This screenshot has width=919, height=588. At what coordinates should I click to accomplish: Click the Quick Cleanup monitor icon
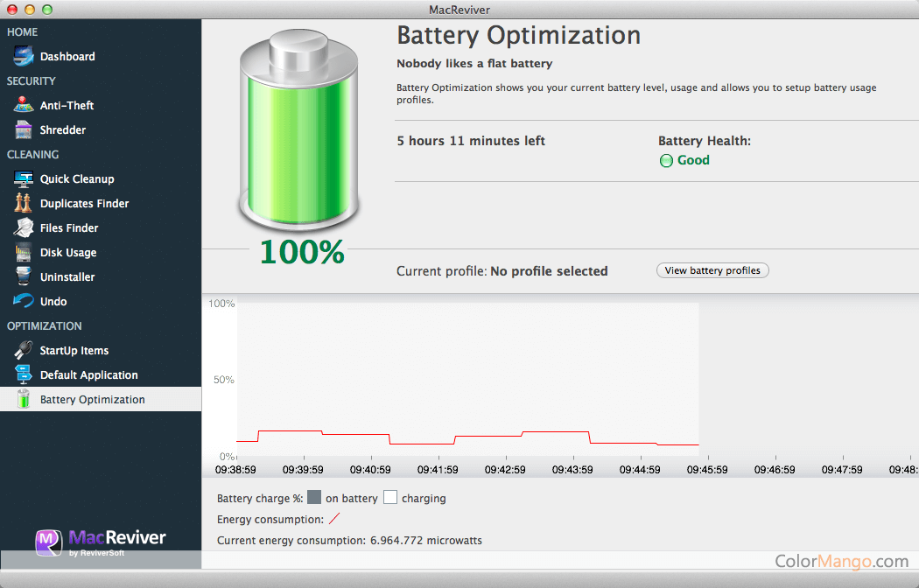[x=24, y=178]
